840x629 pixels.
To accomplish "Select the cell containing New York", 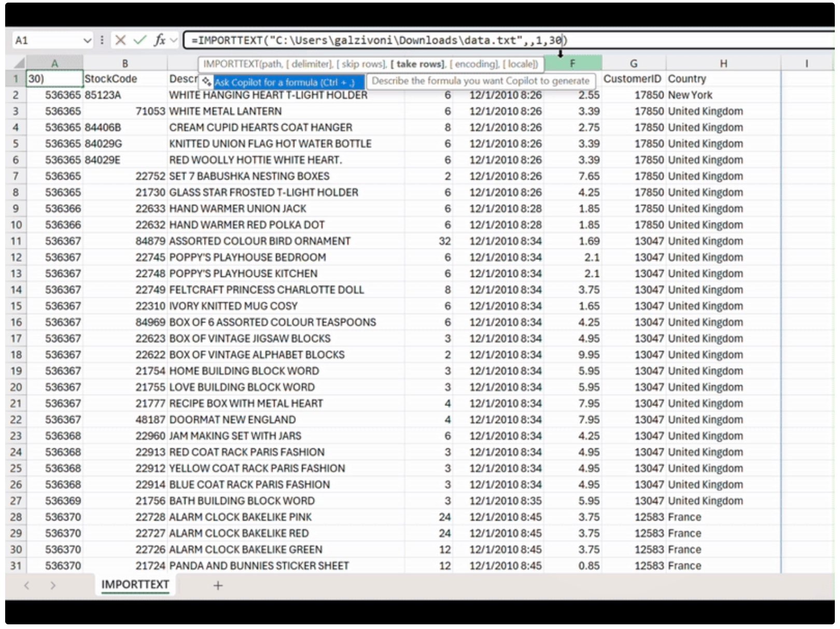I will pos(690,95).
